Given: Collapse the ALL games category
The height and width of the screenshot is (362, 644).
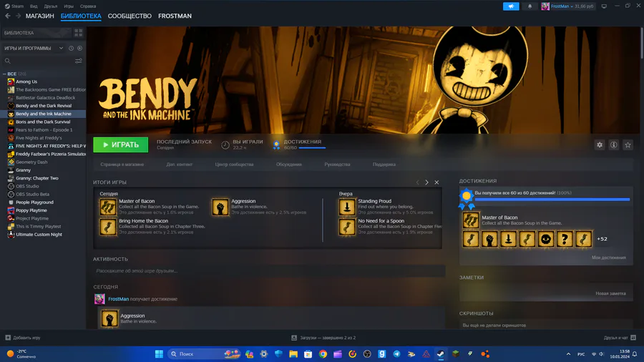Looking at the screenshot, I should click(4, 74).
